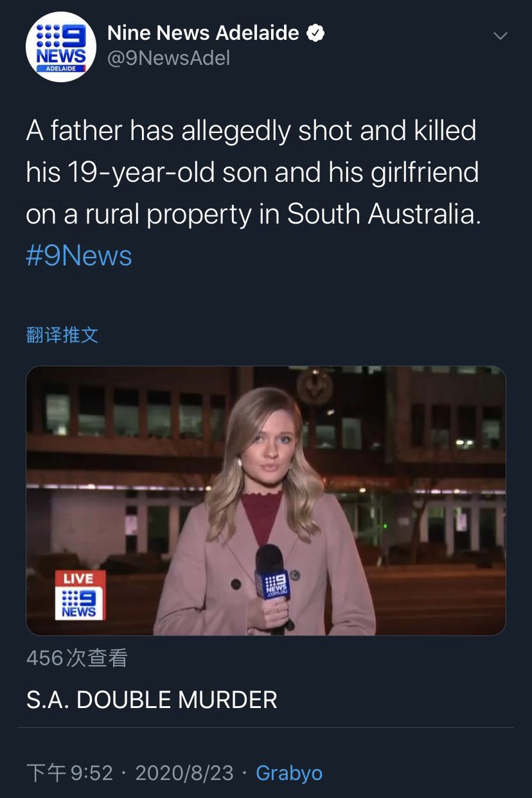Click the red LIVE badge in video
This screenshot has height=798, width=532.
tap(78, 578)
